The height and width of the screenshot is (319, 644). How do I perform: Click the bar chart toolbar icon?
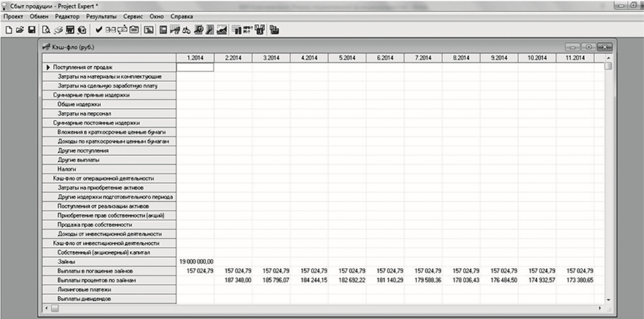(x=237, y=30)
